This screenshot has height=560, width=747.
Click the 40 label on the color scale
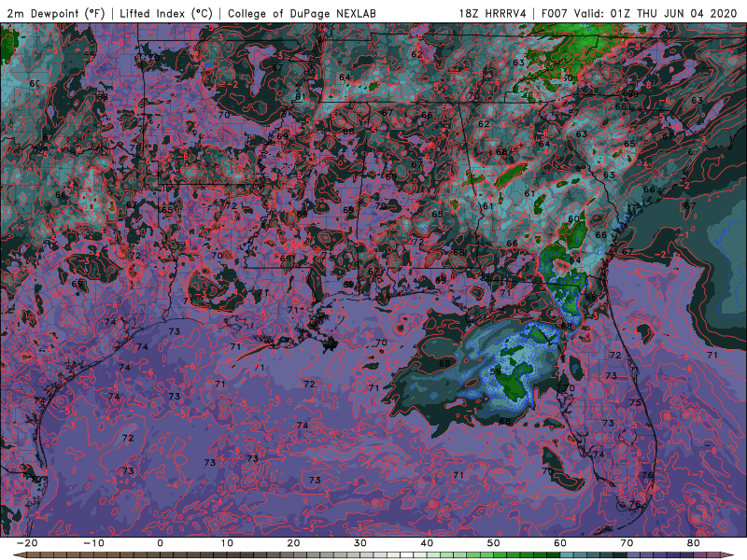pyautogui.click(x=427, y=543)
